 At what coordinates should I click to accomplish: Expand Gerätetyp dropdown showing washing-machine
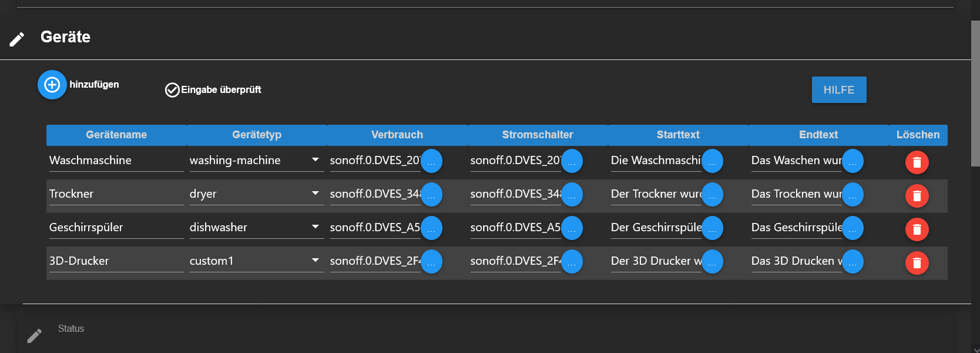point(257,160)
